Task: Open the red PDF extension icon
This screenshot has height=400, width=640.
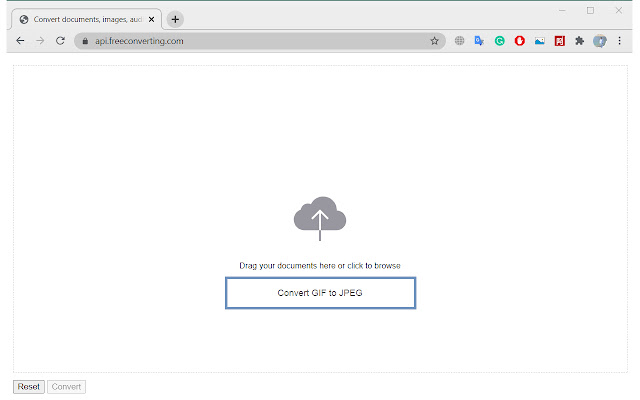Action: 560,41
